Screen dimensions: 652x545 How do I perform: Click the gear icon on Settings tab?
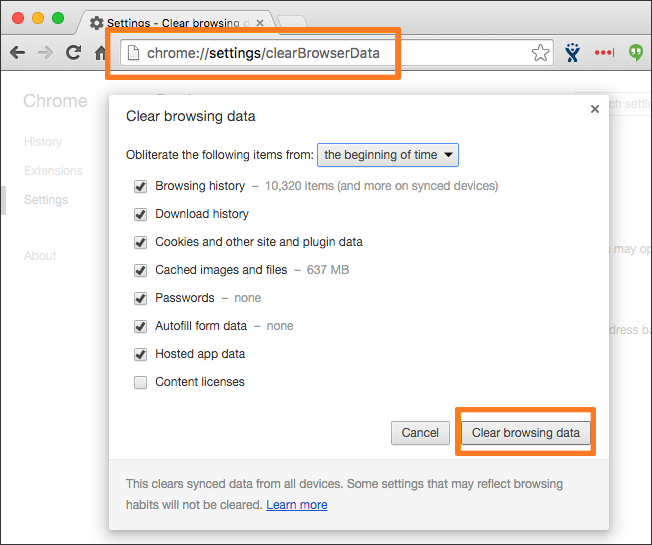click(96, 23)
